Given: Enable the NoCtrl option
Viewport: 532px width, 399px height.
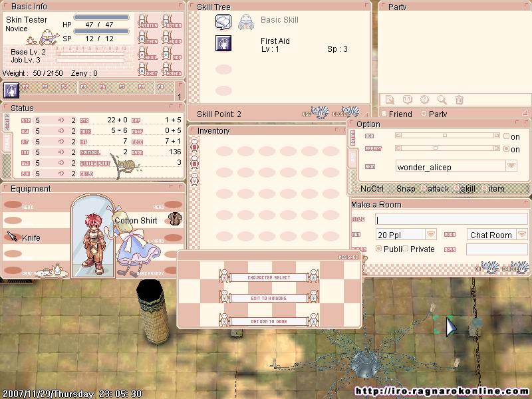Looking at the screenshot, I should pyautogui.click(x=356, y=188).
